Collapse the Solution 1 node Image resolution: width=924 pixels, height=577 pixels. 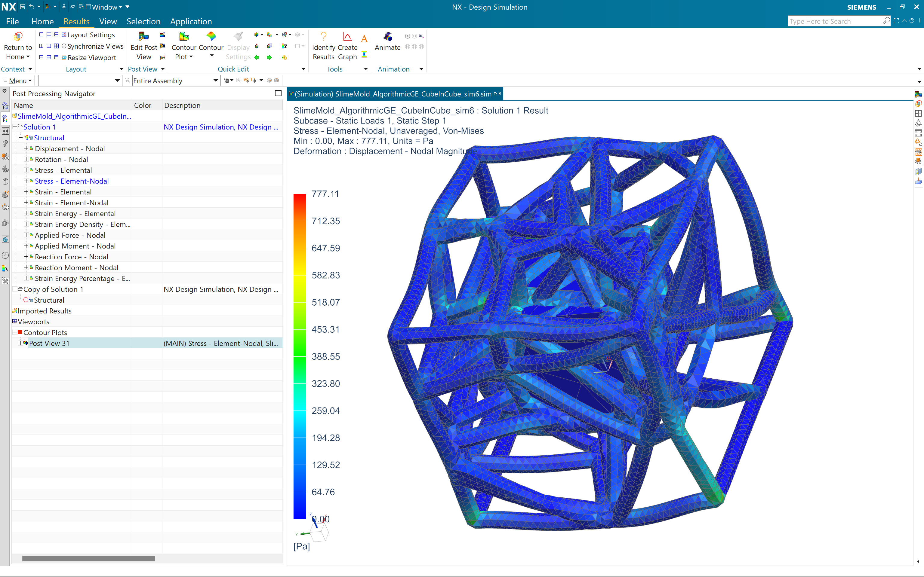click(15, 127)
